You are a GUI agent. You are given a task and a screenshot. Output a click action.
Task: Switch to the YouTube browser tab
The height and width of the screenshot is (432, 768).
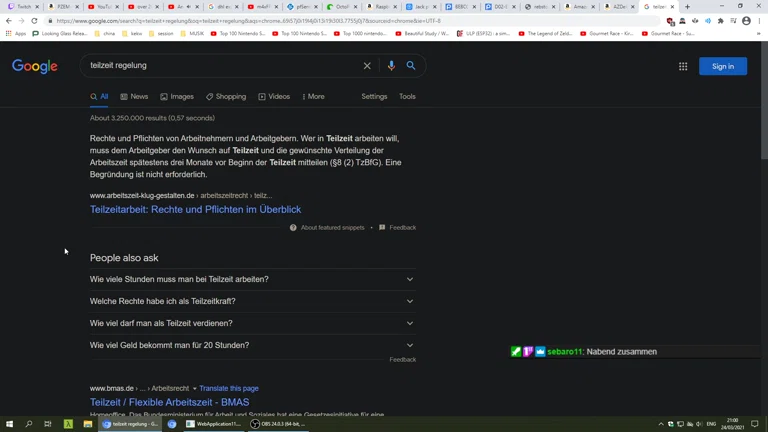[x=103, y=7]
